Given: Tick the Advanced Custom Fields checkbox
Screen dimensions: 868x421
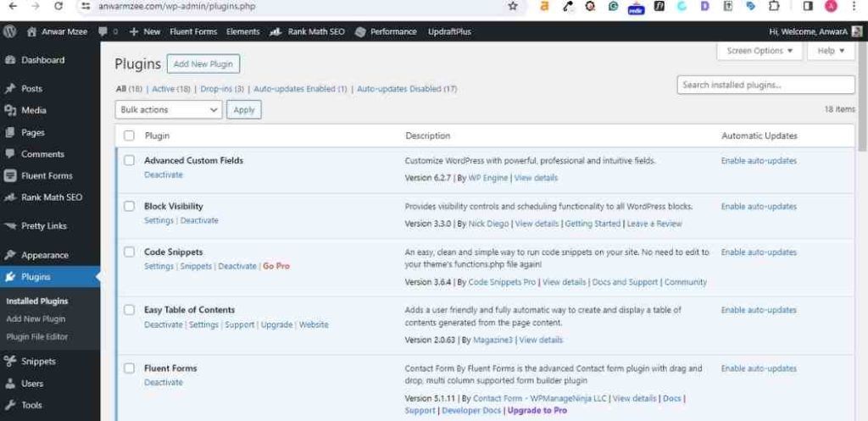Looking at the screenshot, I should tap(129, 160).
